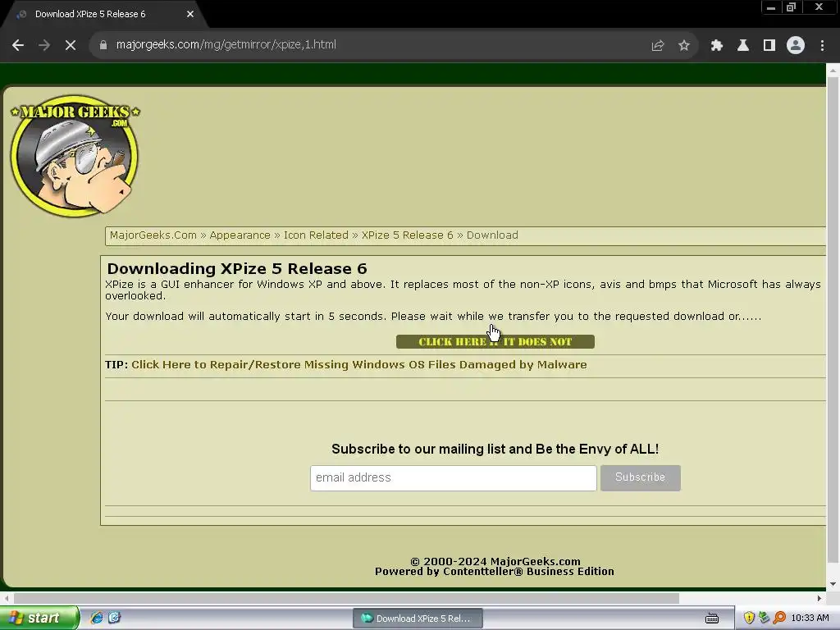The height and width of the screenshot is (630, 840).
Task: Click horizontal scrollbar left arrow
Action: 6,598
